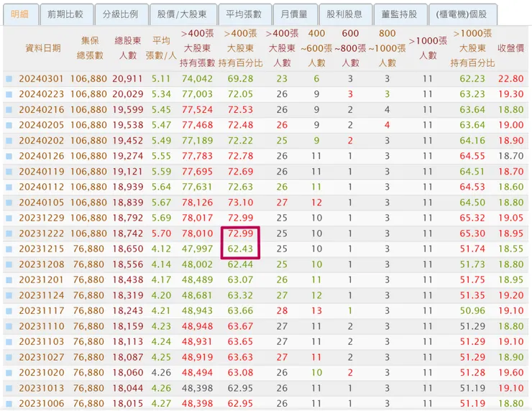This screenshot has height=411, width=532.
Task: Click shareholder count 20,911
Action: 127,79
